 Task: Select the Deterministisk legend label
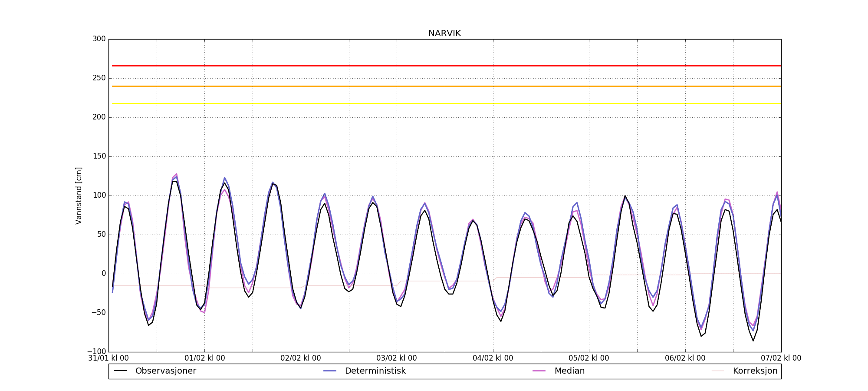click(375, 371)
